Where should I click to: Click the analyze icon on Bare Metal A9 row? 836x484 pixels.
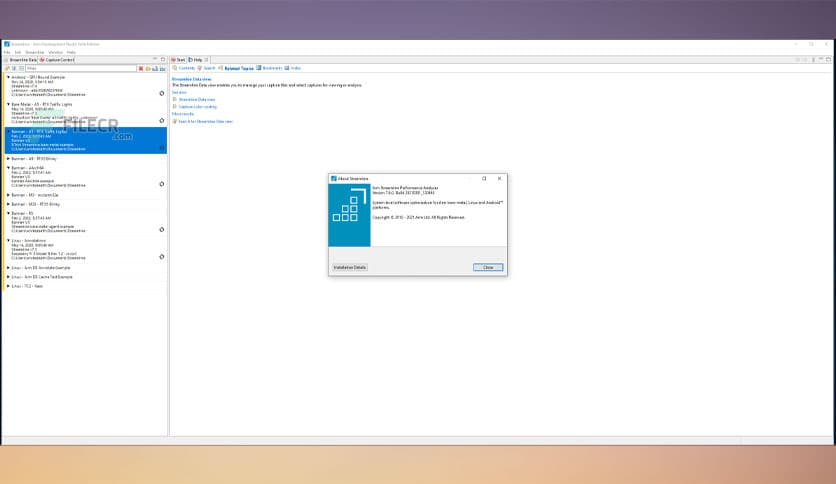(x=162, y=120)
